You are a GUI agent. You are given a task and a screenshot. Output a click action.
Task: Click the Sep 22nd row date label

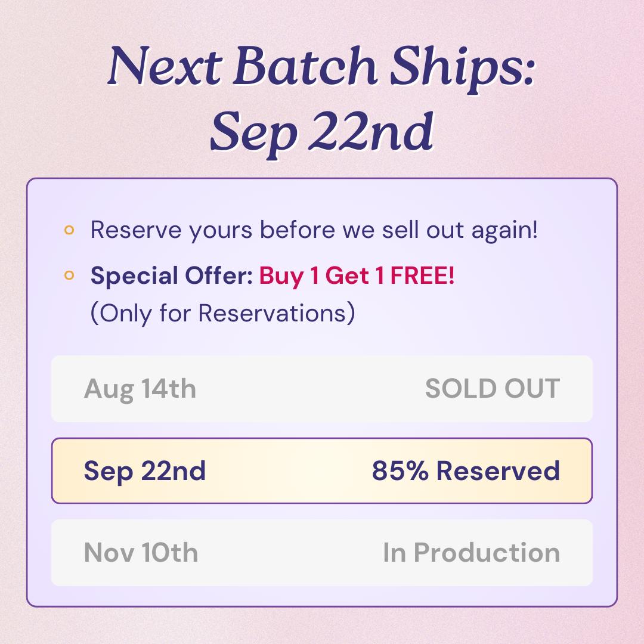point(144,472)
